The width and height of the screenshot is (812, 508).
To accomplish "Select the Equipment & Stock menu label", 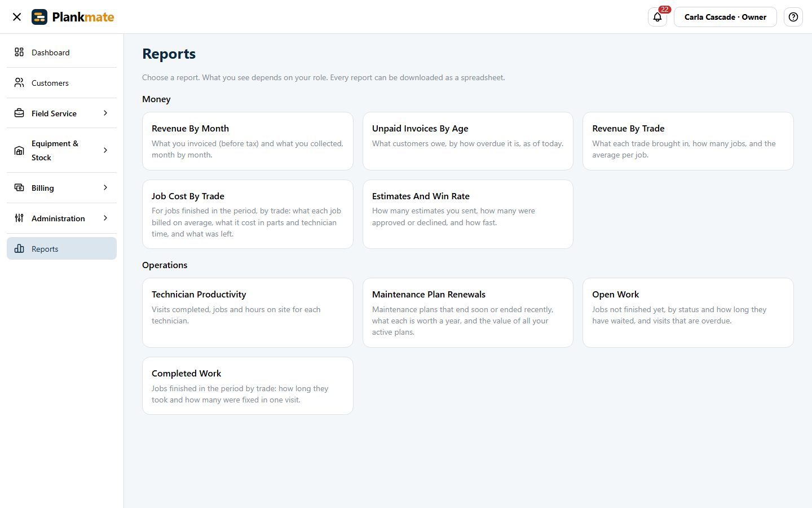I will click(55, 150).
